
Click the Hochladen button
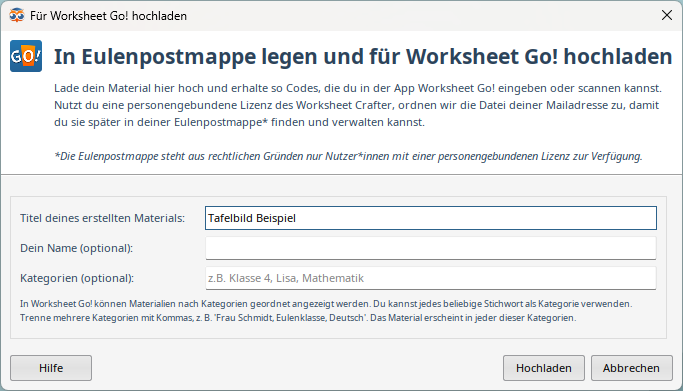pyautogui.click(x=544, y=368)
